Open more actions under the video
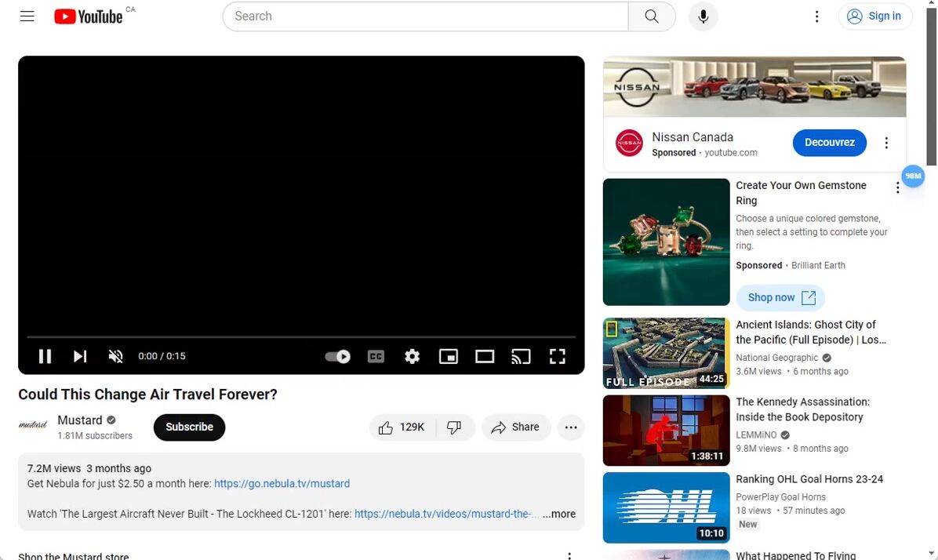This screenshot has width=938, height=560. point(571,427)
